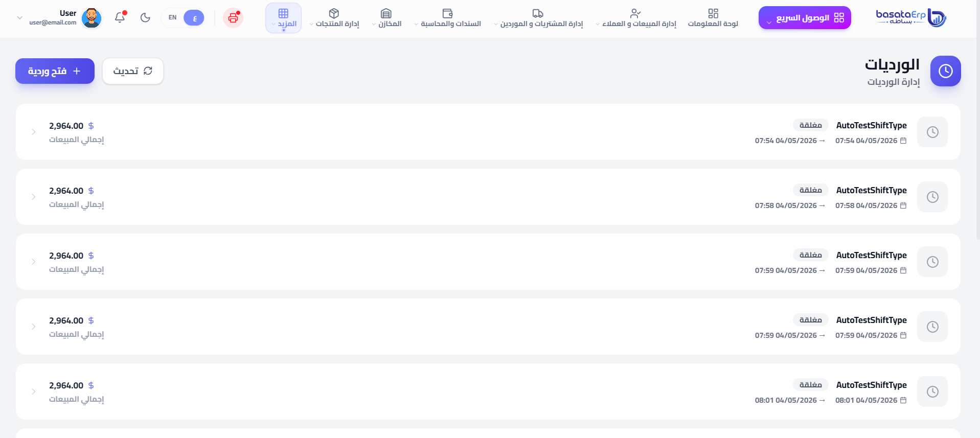The height and width of the screenshot is (438, 980).
Task: Select the Arabic ع language option
Action: [x=194, y=17]
